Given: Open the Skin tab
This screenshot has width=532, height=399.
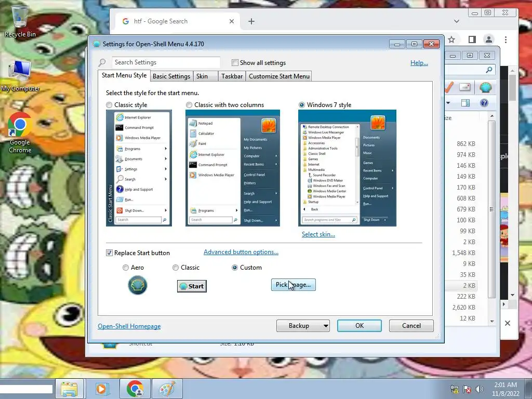Looking at the screenshot, I should 205,76.
